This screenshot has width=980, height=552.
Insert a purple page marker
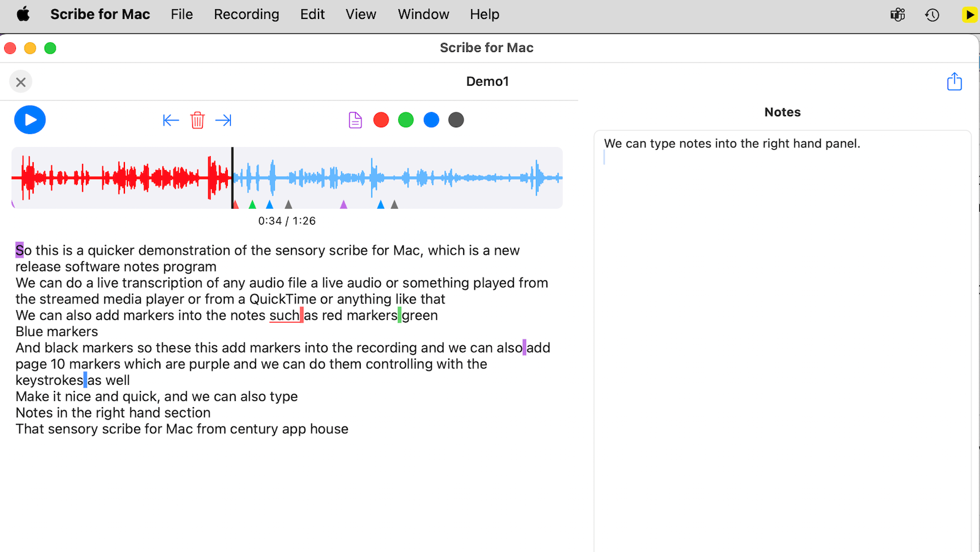tap(355, 119)
